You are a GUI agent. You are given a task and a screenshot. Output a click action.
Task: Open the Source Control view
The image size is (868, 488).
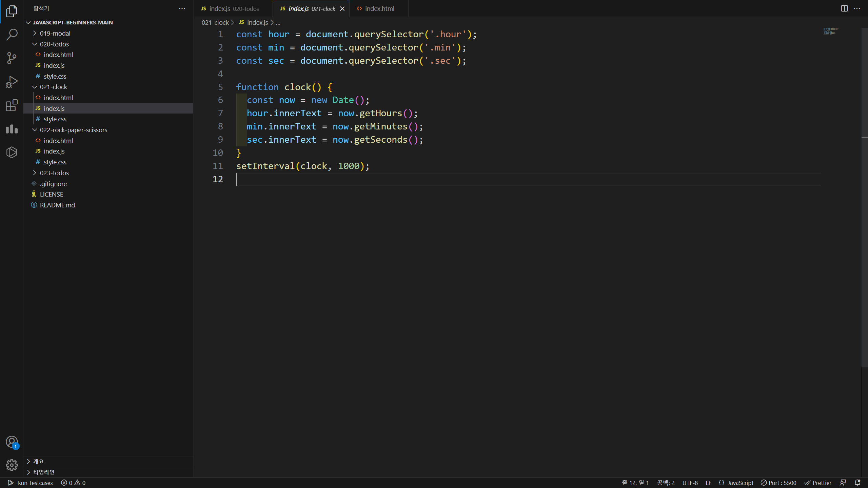(x=12, y=58)
